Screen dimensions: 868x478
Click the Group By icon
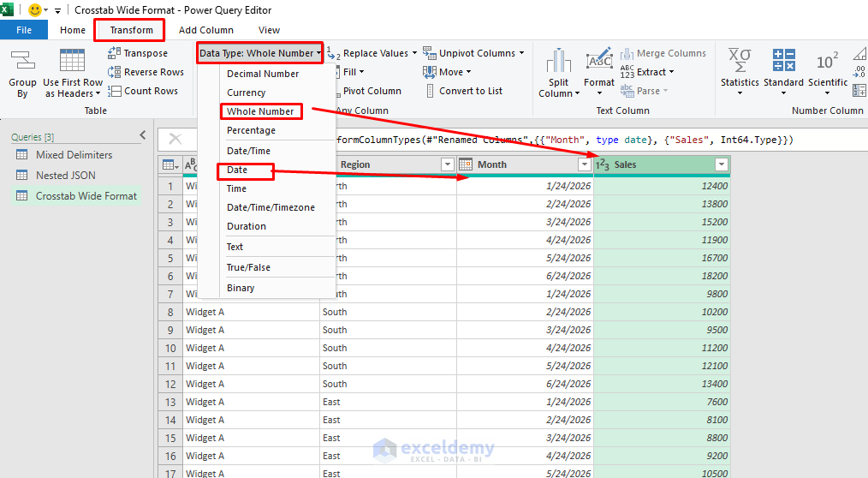pos(22,61)
